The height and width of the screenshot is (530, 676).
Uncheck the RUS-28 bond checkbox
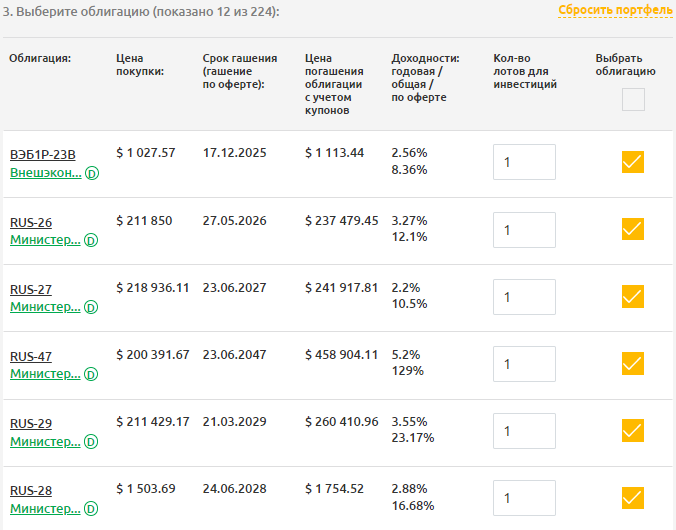click(632, 497)
